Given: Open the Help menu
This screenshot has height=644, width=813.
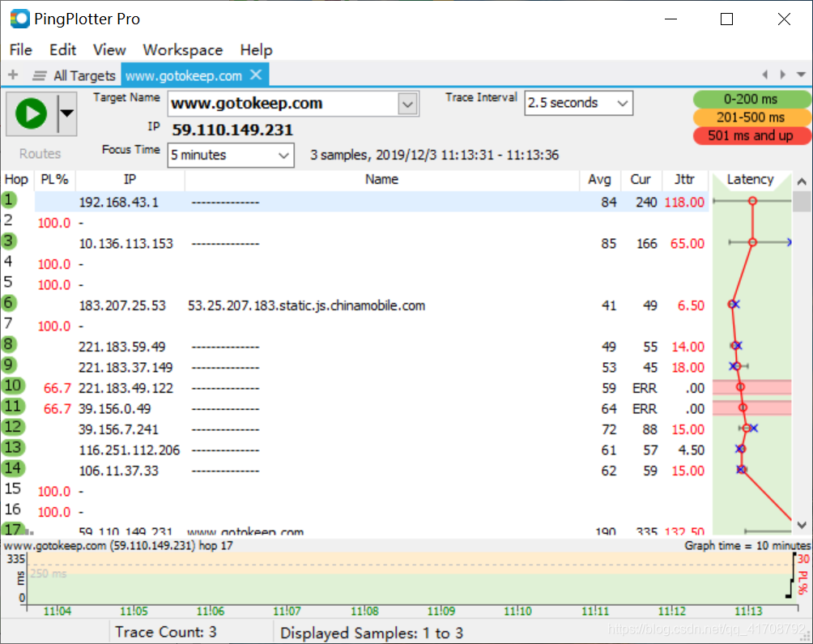Looking at the screenshot, I should coord(256,49).
